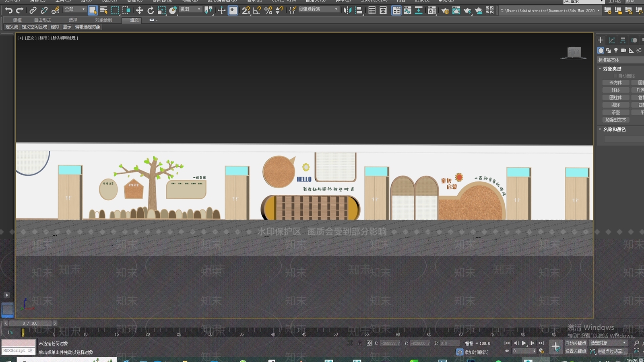This screenshot has height=362, width=644.
Task: Redo the last undone action
Action: (x=19, y=10)
